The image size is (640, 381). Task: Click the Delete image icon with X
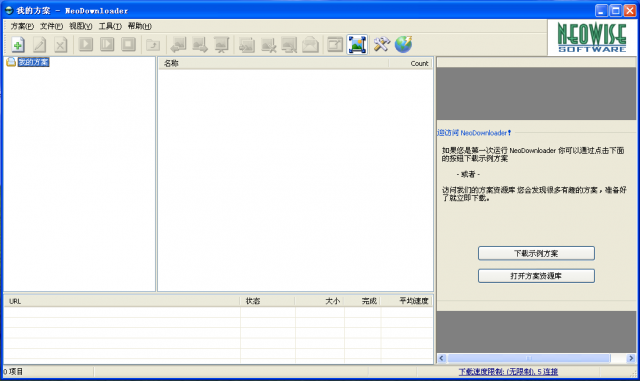coord(268,45)
